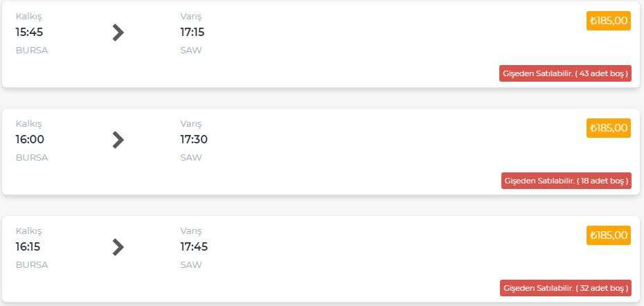Click the arrow icon on the 16:00 trip
The image size is (644, 306).
[x=118, y=140]
